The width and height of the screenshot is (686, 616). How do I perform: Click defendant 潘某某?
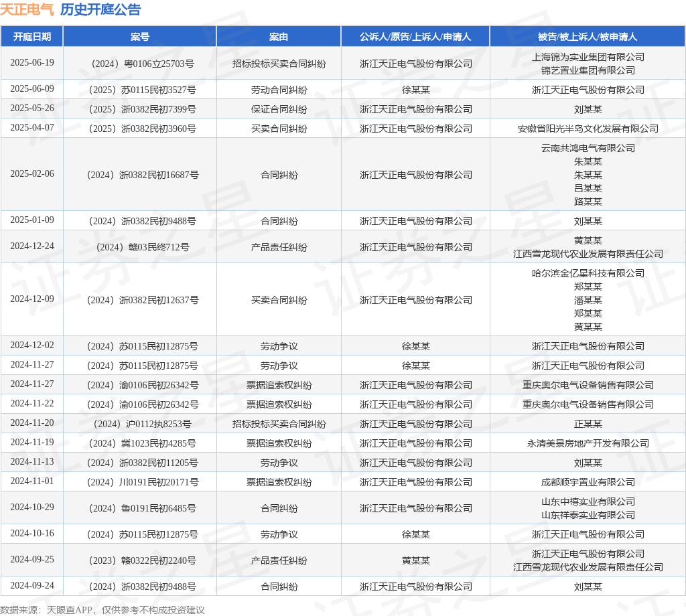point(588,300)
